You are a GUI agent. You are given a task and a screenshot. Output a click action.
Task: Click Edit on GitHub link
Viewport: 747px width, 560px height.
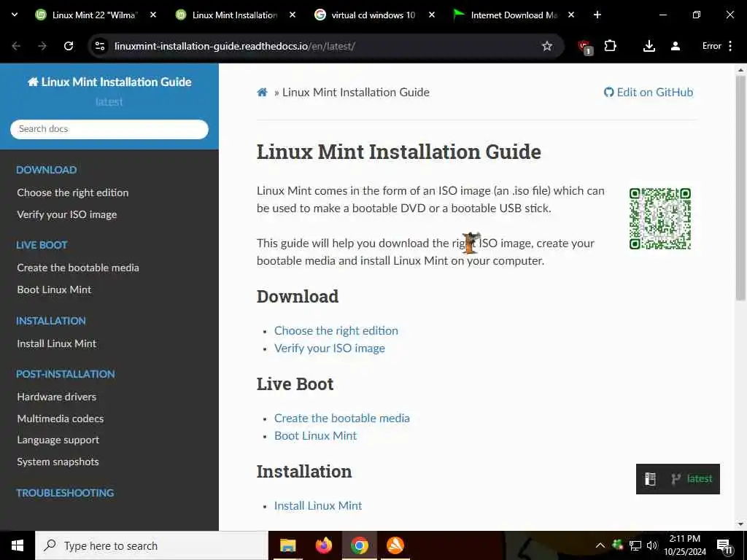point(649,93)
